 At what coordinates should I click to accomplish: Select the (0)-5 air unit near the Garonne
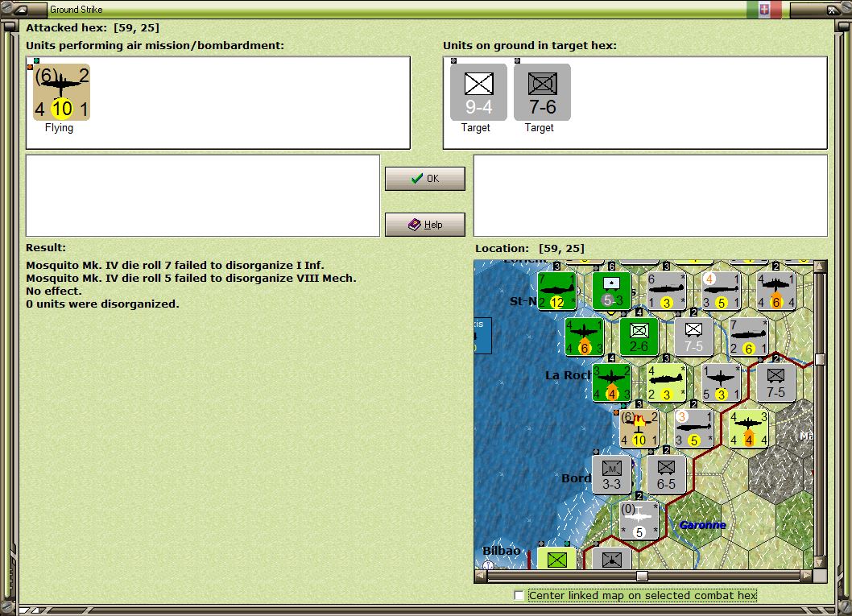(639, 519)
